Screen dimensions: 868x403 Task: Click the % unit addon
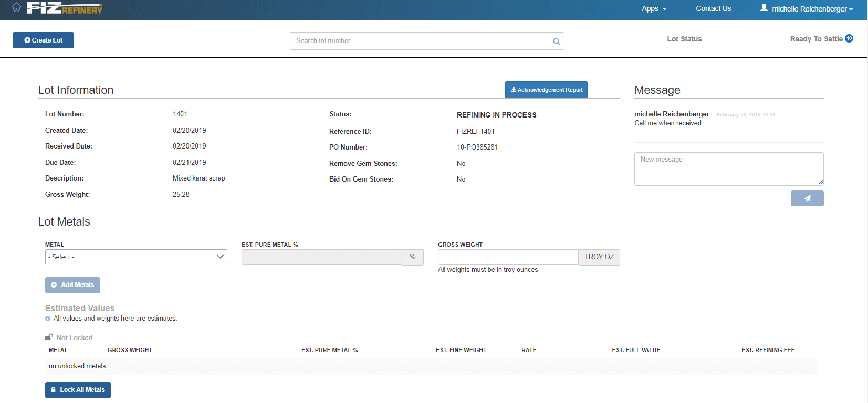tap(413, 257)
